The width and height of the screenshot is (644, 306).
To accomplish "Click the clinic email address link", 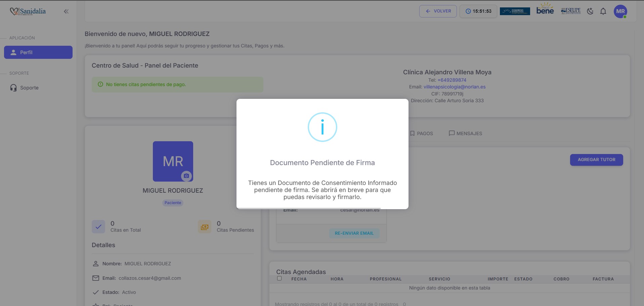I will (454, 87).
